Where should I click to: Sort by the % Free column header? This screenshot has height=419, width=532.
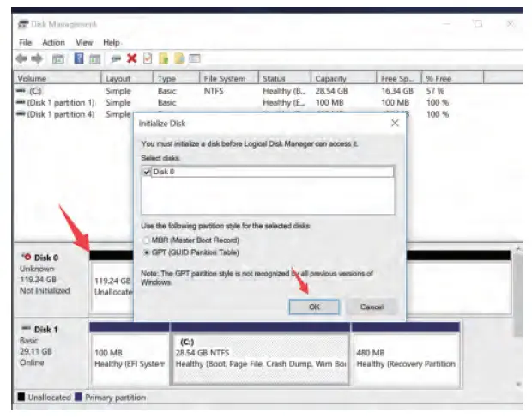(x=452, y=78)
